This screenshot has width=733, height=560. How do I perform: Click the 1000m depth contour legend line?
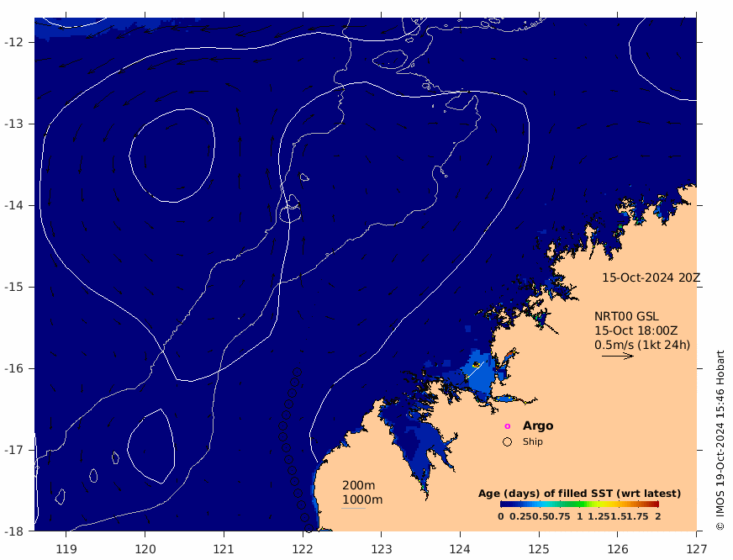[353, 509]
